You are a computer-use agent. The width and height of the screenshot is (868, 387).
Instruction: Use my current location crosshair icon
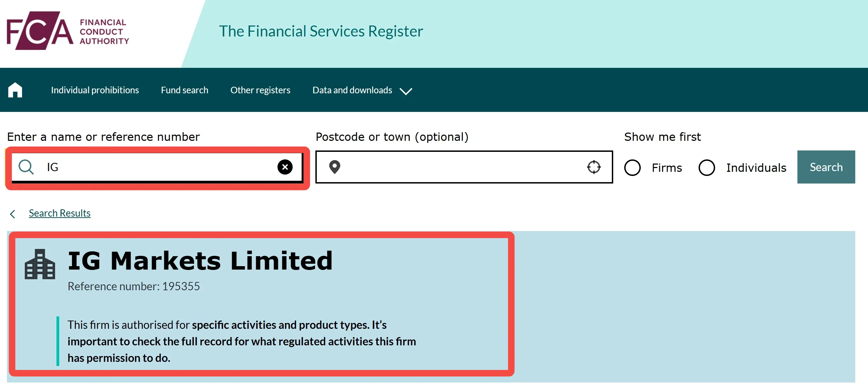tap(594, 167)
